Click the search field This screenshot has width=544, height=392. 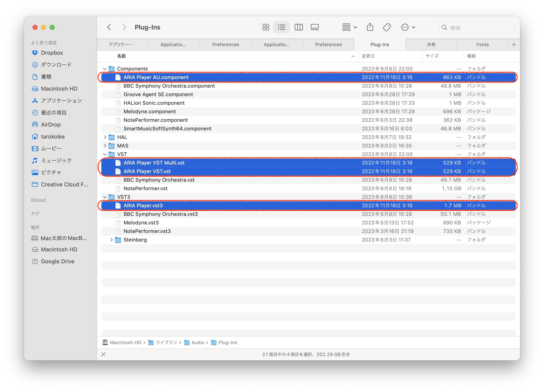tap(476, 28)
